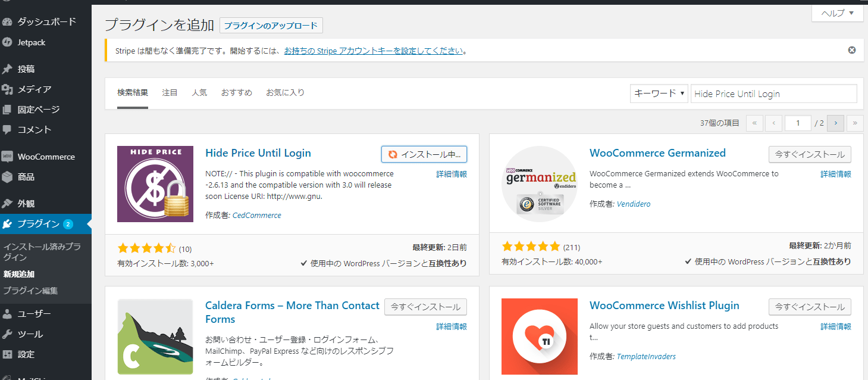Open the WooCommerce Germanized plugin thumbnail
This screenshot has width=868, height=380.
(540, 184)
